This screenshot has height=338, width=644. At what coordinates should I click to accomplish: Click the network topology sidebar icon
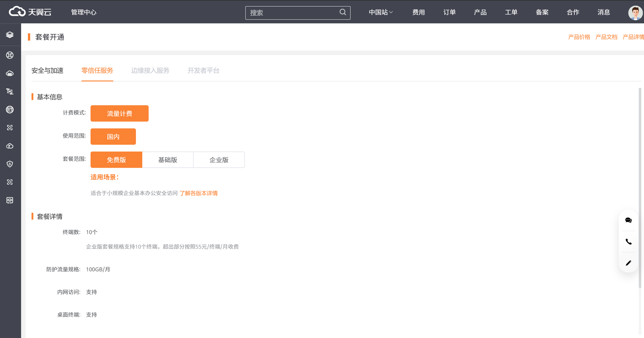point(10,91)
